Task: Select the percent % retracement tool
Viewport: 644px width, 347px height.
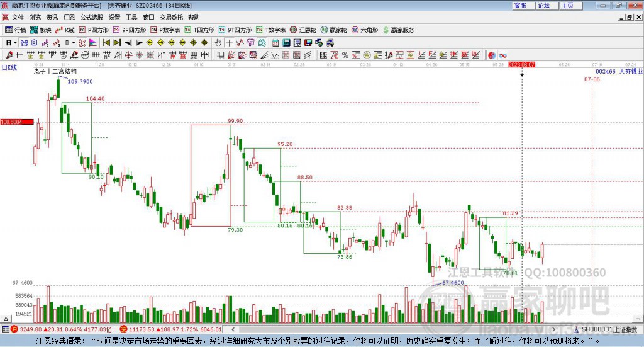Action: (x=345, y=55)
